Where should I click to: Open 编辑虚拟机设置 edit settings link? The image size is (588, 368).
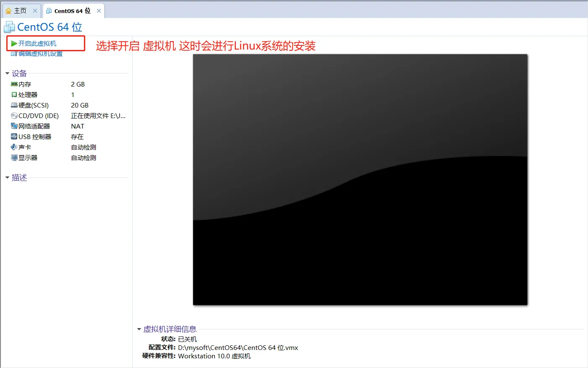coord(40,54)
